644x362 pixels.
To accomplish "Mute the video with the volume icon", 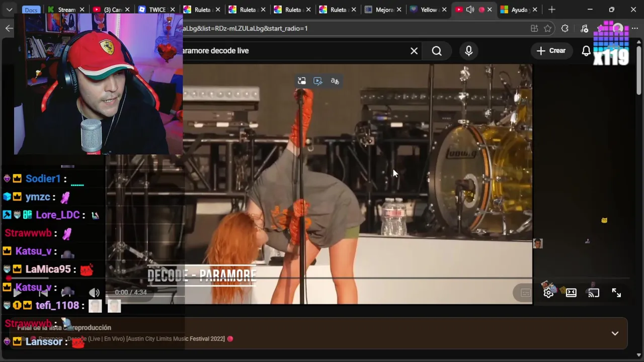I will [94, 293].
